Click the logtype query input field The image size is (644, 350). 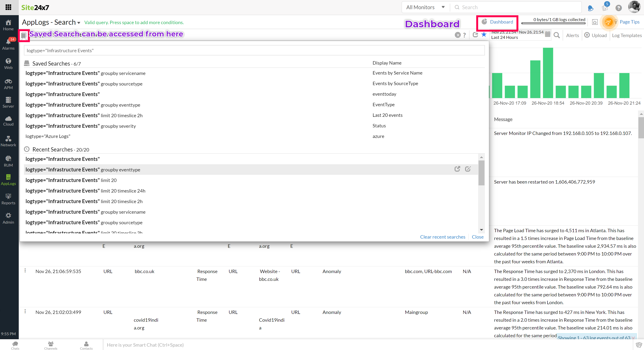[254, 50]
